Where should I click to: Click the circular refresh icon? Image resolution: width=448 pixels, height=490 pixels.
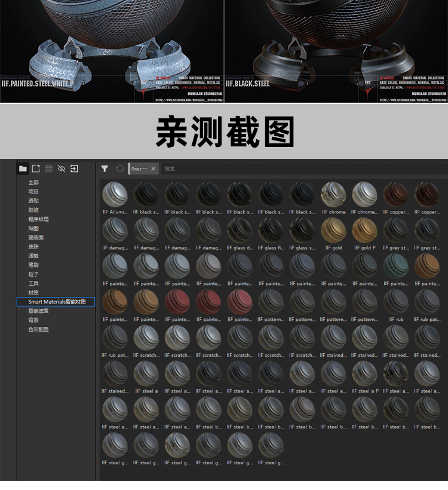pyautogui.click(x=119, y=169)
